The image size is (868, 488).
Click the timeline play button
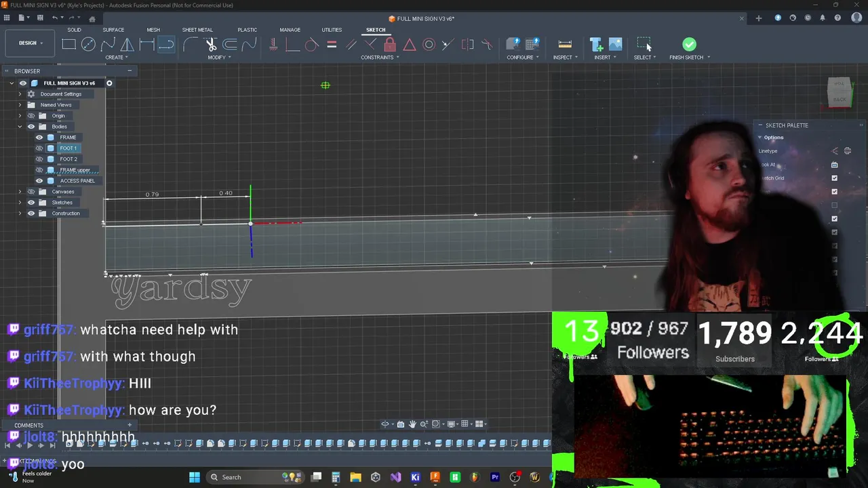click(30, 445)
